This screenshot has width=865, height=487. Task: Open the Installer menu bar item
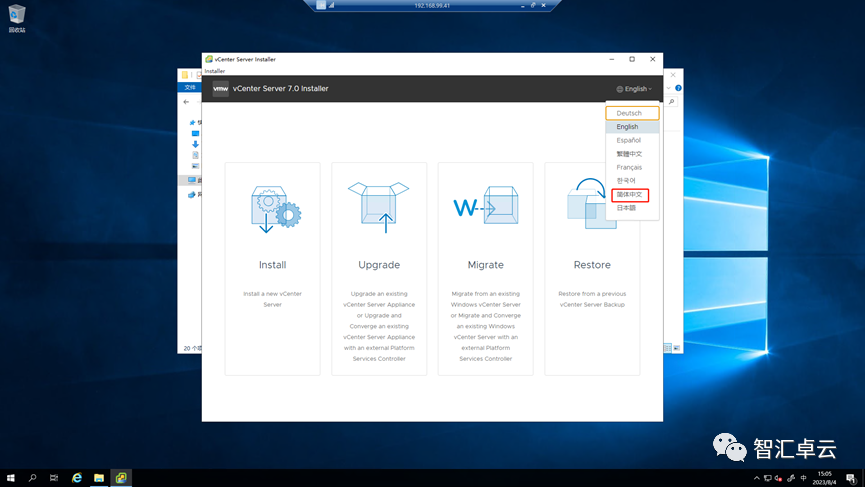(215, 71)
